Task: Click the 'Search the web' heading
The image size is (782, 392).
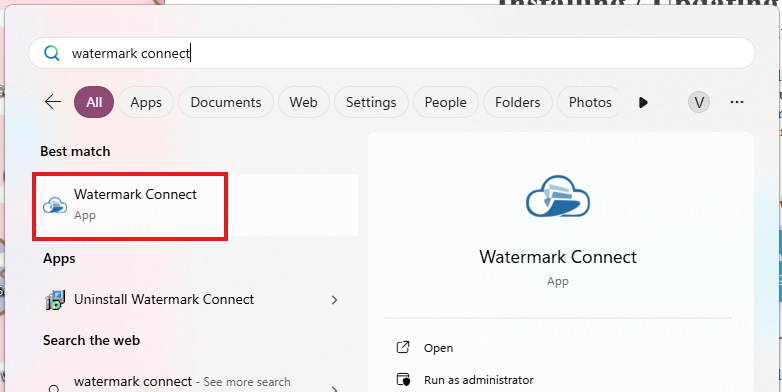Action: (91, 341)
